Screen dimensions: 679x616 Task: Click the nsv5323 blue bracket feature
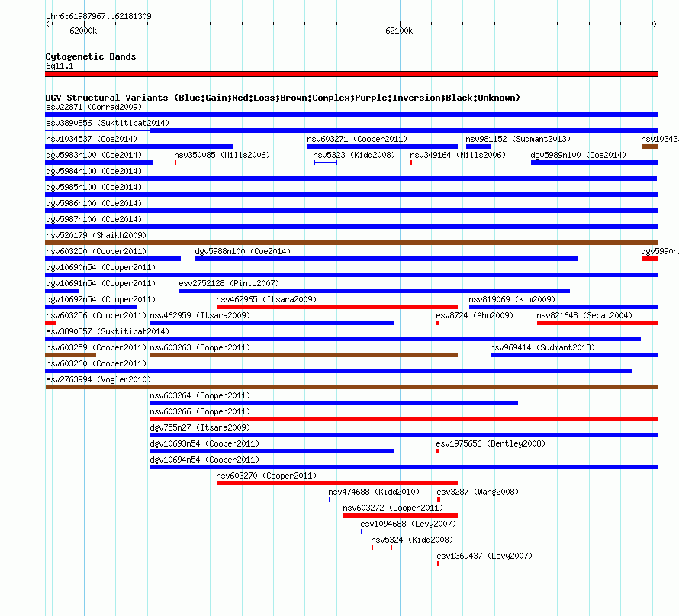(x=325, y=163)
